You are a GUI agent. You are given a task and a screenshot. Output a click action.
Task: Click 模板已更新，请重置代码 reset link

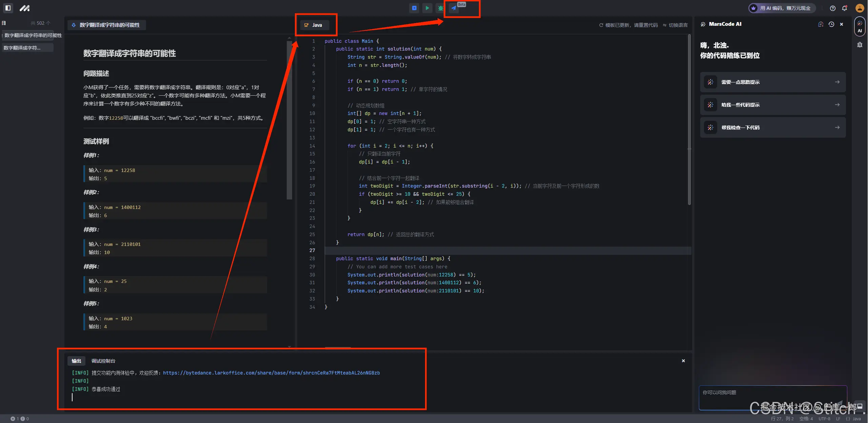[x=628, y=25]
